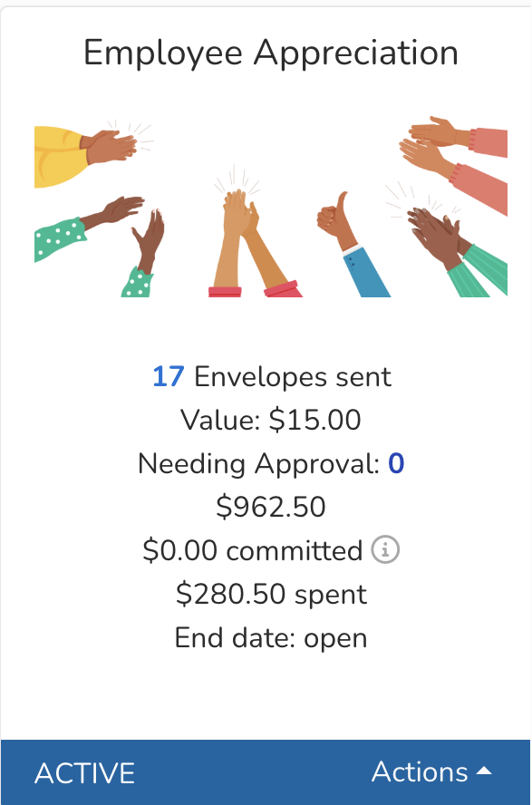Viewport: 532px width, 805px height.
Task: Select the ACTIVE status label
Action: click(83, 773)
